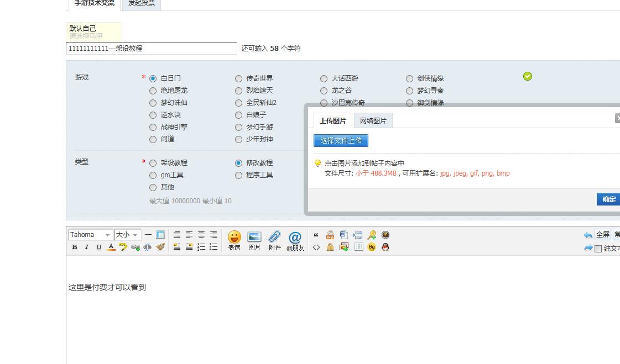This screenshot has height=364, width=620.
Task: Select the 传奇世界 game radio button
Action: (239, 78)
